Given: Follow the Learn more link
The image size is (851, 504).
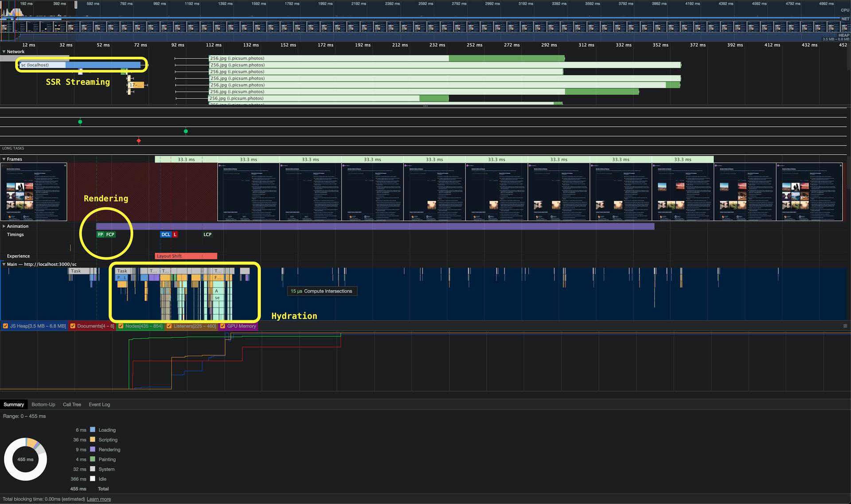Looking at the screenshot, I should 99,499.
